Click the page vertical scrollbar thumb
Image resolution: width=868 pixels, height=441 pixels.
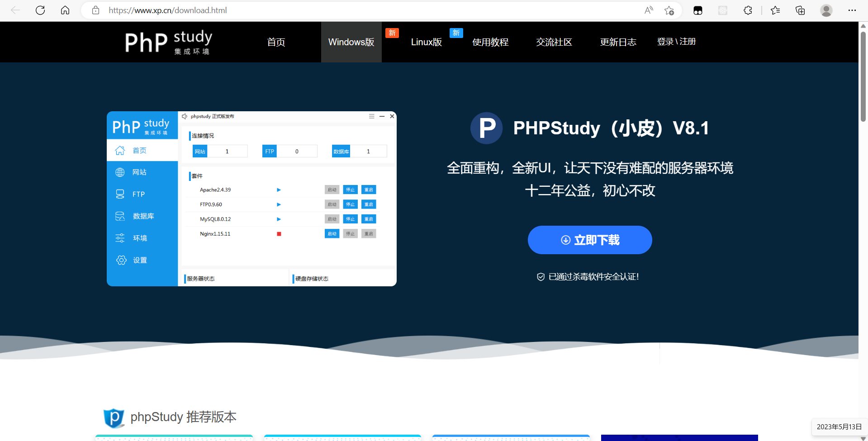863,76
